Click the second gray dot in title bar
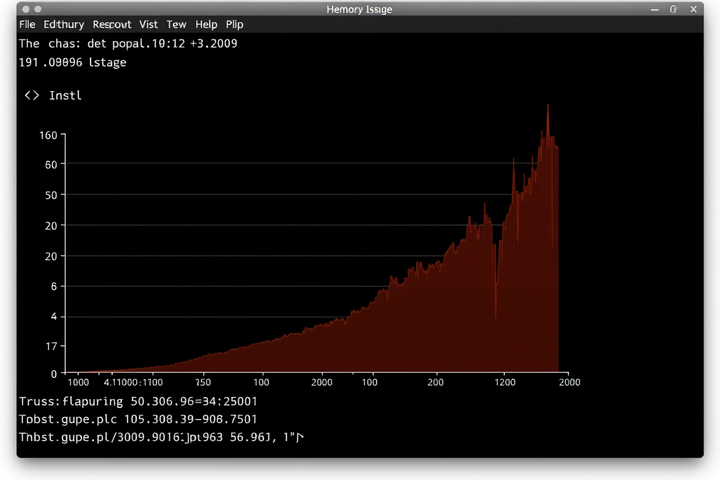Image resolution: width=720 pixels, height=480 pixels. coord(38,9)
